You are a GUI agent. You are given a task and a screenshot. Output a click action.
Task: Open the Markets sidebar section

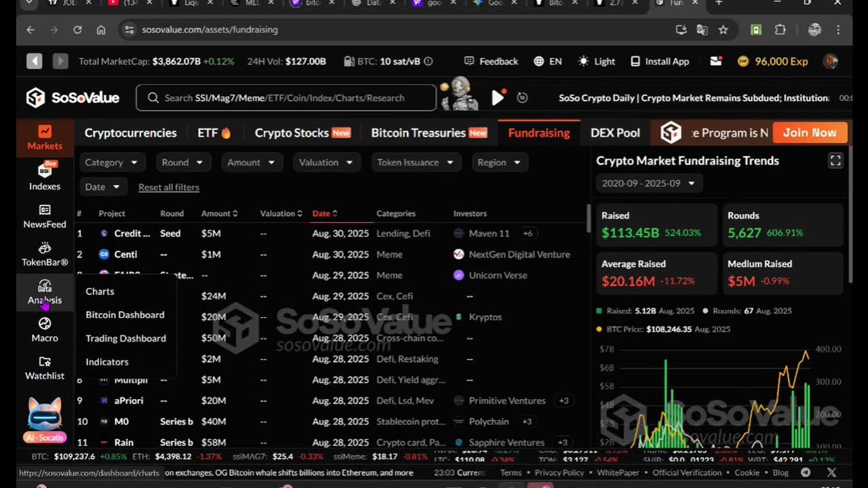point(45,137)
